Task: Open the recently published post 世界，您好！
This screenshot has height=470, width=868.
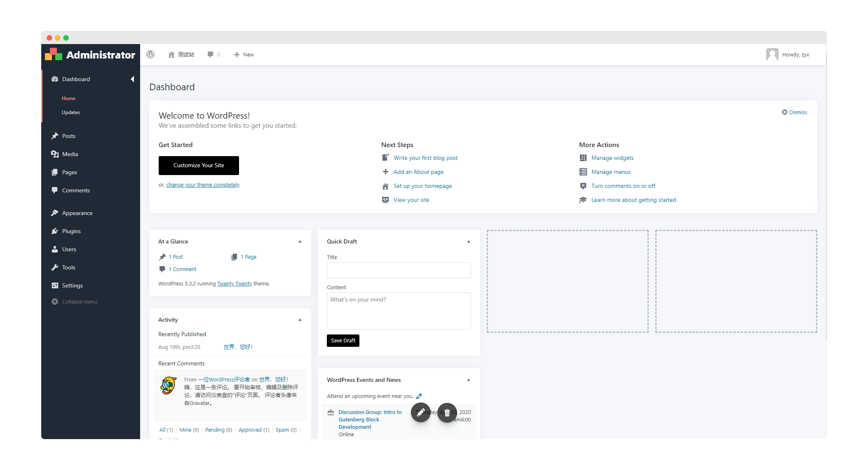Action: tap(238, 347)
